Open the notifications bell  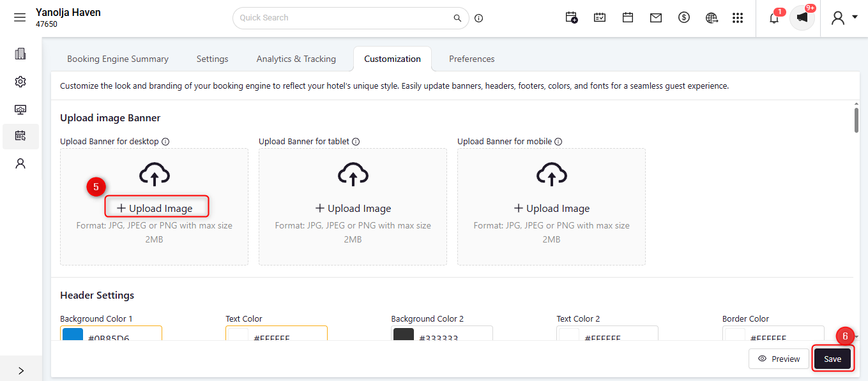(774, 18)
